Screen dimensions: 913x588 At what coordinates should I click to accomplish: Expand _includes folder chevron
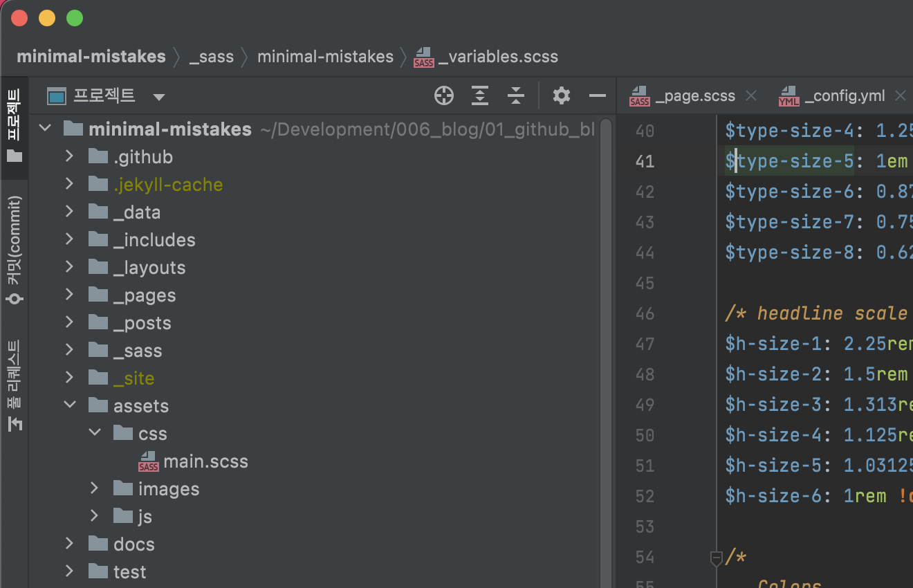click(x=69, y=239)
